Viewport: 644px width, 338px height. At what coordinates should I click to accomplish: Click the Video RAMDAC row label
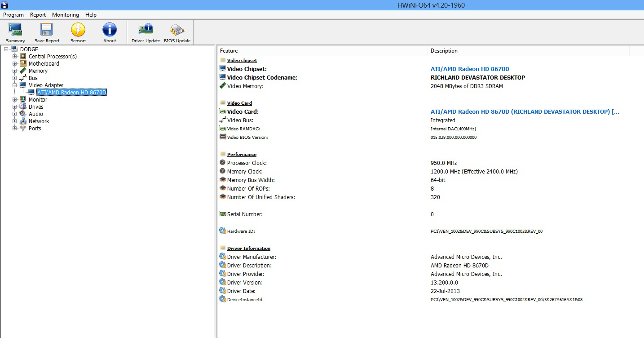(244, 129)
